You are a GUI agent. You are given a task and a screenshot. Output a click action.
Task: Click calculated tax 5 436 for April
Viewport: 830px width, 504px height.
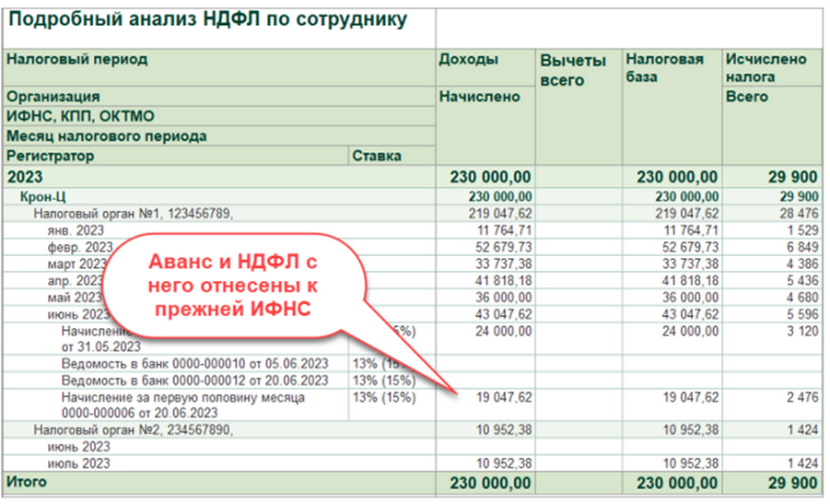click(802, 281)
